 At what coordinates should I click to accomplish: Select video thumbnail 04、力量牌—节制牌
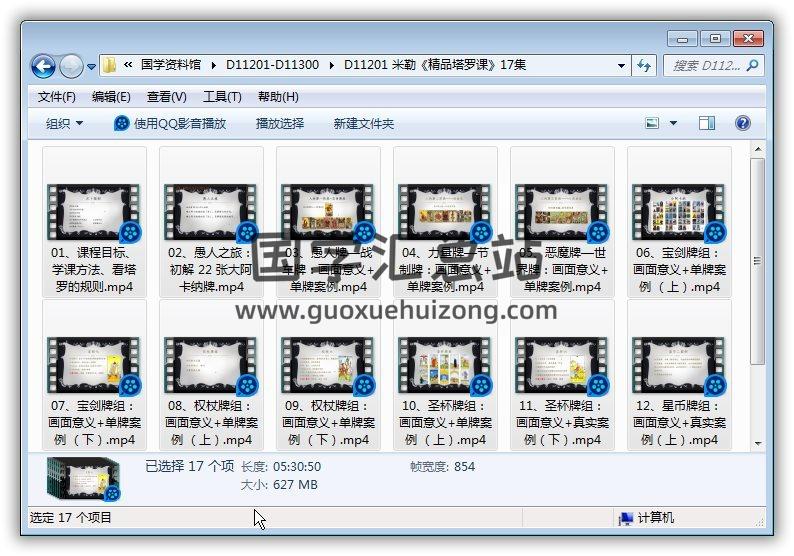point(445,212)
